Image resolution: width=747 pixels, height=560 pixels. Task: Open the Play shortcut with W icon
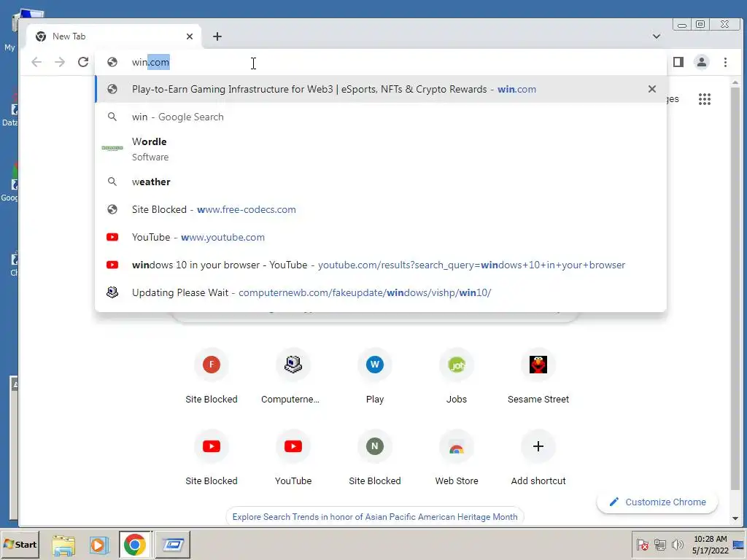pos(375,376)
